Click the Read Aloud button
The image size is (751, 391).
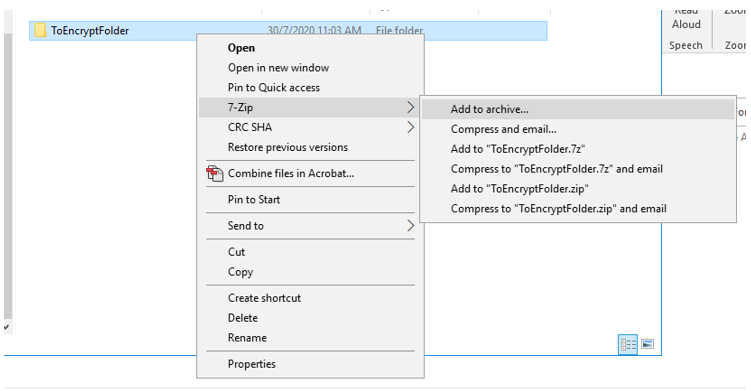[686, 20]
